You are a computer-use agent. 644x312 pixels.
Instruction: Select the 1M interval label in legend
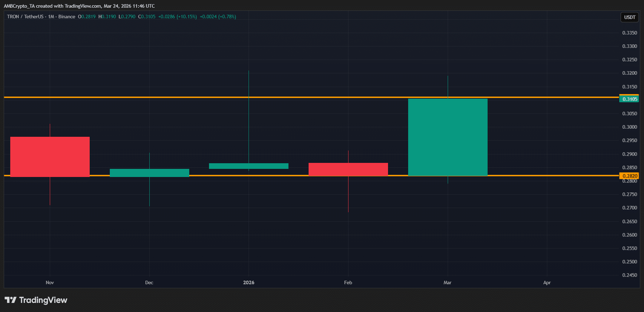pyautogui.click(x=51, y=16)
